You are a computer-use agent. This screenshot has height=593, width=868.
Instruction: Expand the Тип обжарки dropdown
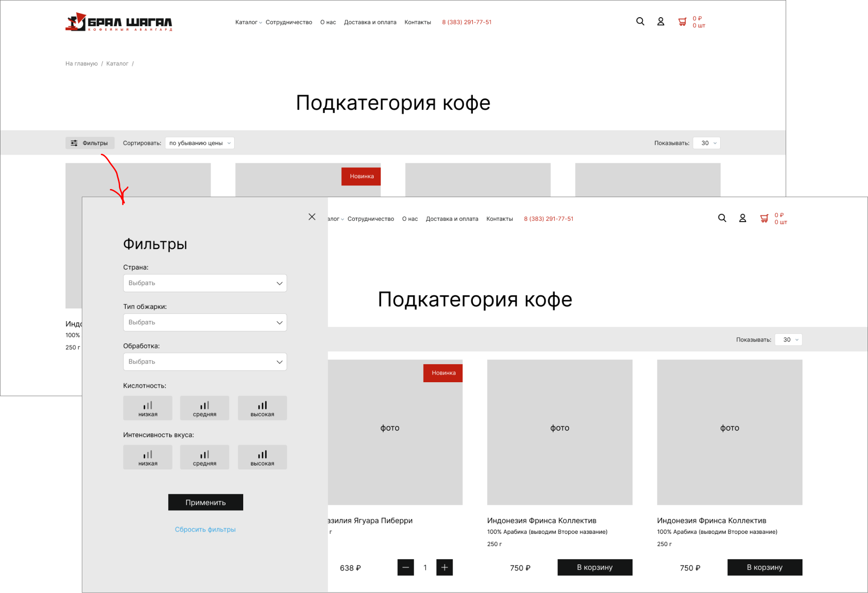(205, 323)
